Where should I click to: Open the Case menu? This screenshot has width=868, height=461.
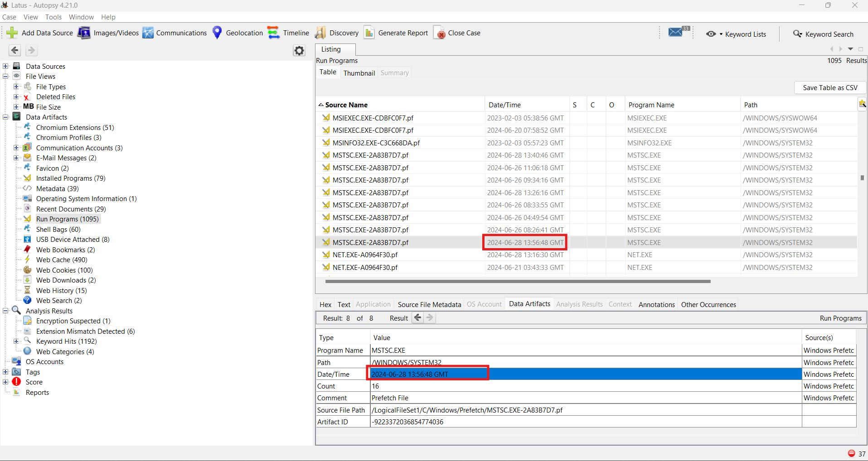coord(9,17)
